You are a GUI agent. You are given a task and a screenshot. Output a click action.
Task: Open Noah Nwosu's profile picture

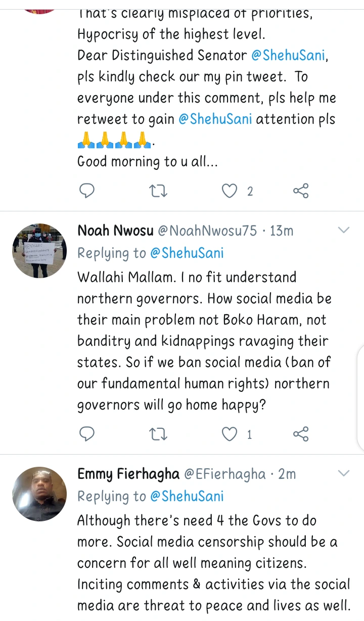tap(39, 251)
